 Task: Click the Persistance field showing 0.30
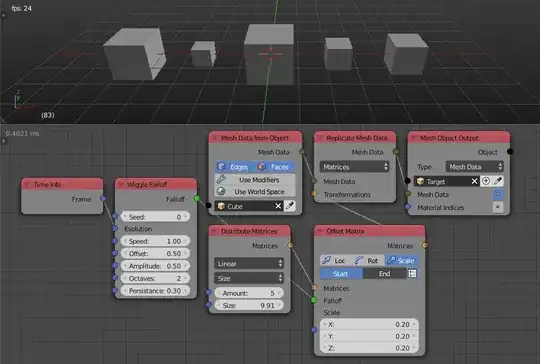click(x=156, y=291)
